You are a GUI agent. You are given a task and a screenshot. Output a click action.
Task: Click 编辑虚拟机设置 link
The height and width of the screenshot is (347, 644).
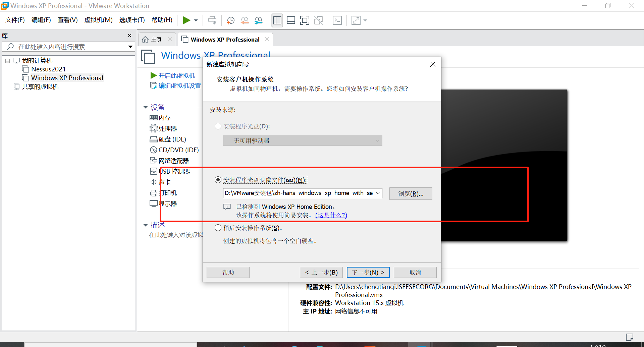(x=179, y=85)
